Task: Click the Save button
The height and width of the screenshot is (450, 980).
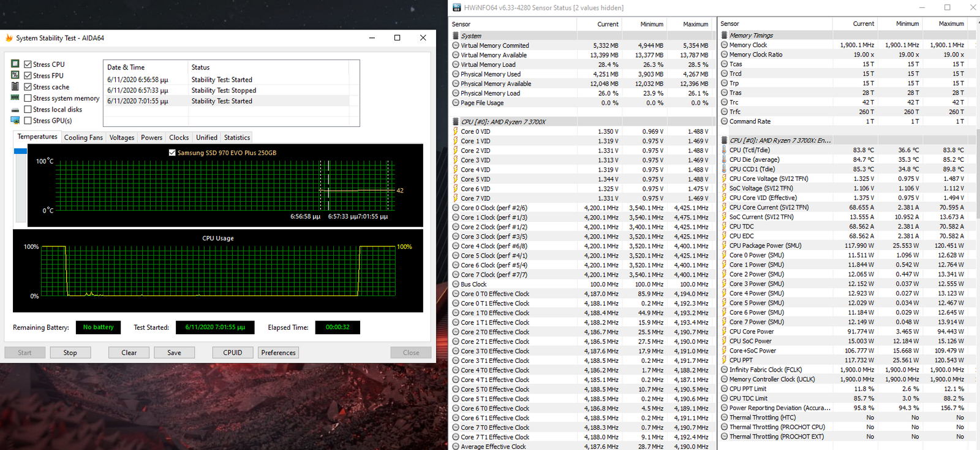Action: [175, 353]
